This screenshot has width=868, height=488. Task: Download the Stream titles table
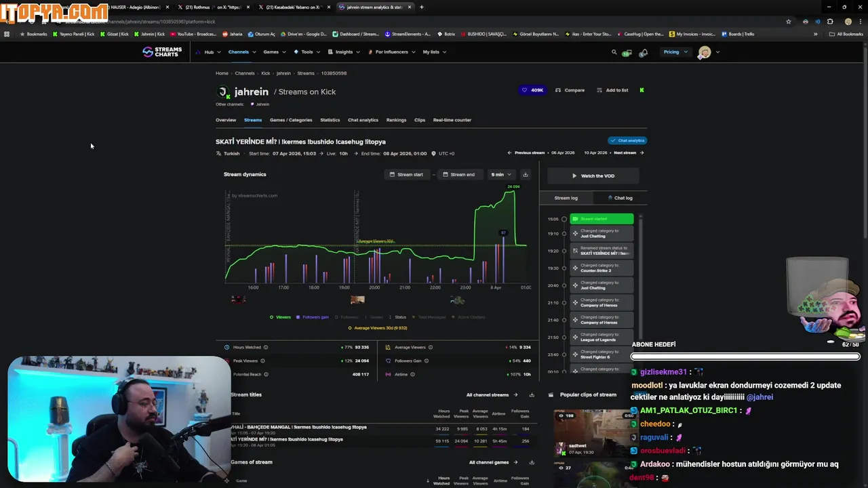tap(532, 394)
